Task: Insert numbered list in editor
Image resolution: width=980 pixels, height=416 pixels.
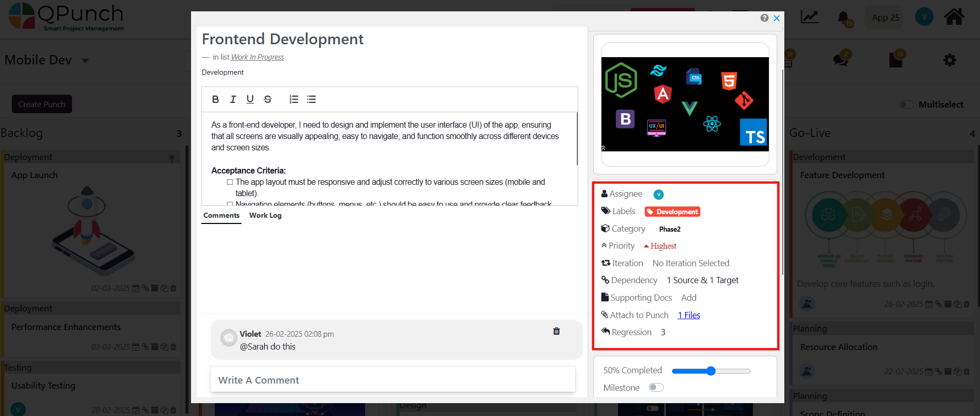Action: pos(294,99)
